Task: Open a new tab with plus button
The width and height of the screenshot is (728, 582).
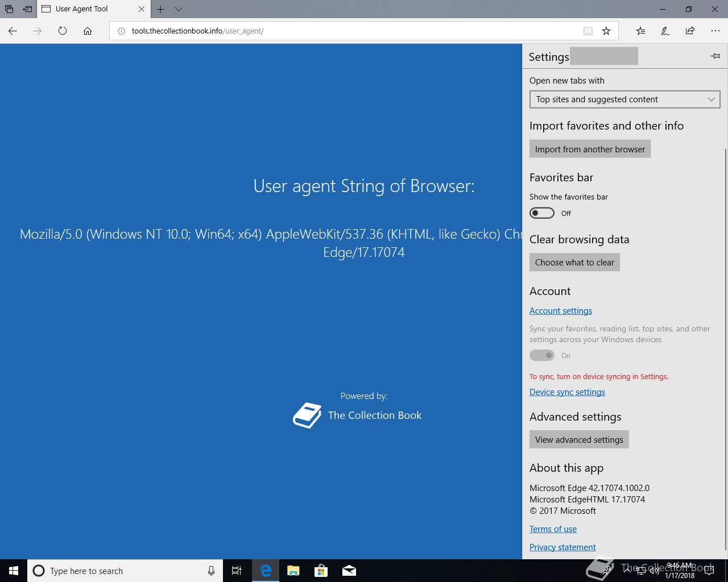Action: (160, 9)
